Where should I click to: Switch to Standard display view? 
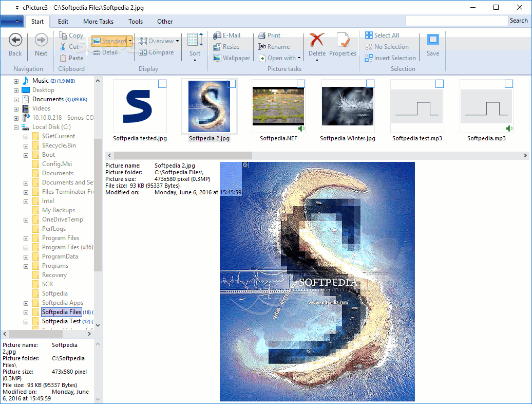[x=109, y=41]
